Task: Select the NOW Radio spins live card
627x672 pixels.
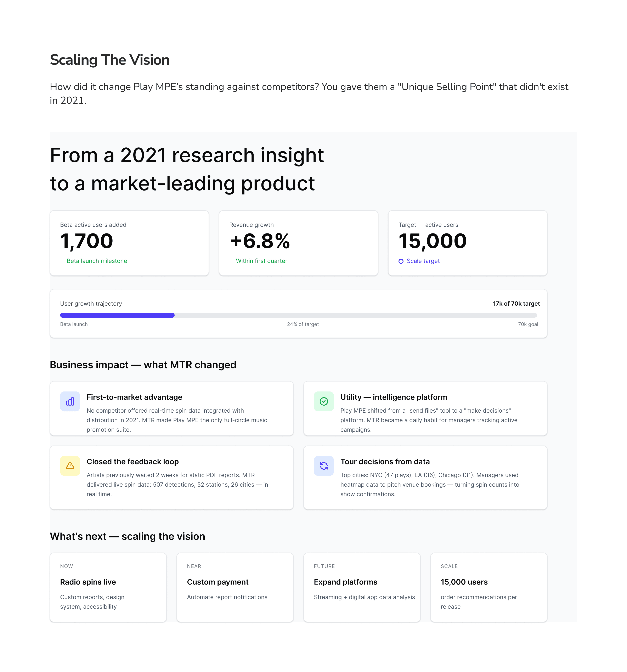Action: (x=108, y=587)
